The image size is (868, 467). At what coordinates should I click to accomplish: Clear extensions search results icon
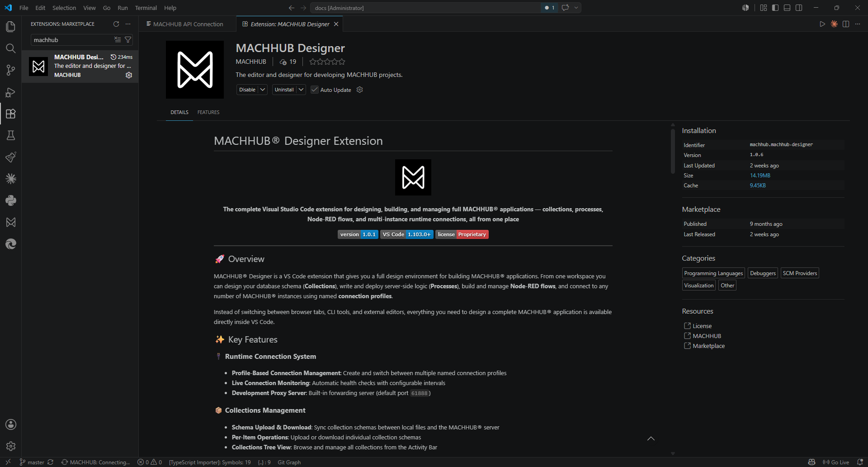pos(118,40)
